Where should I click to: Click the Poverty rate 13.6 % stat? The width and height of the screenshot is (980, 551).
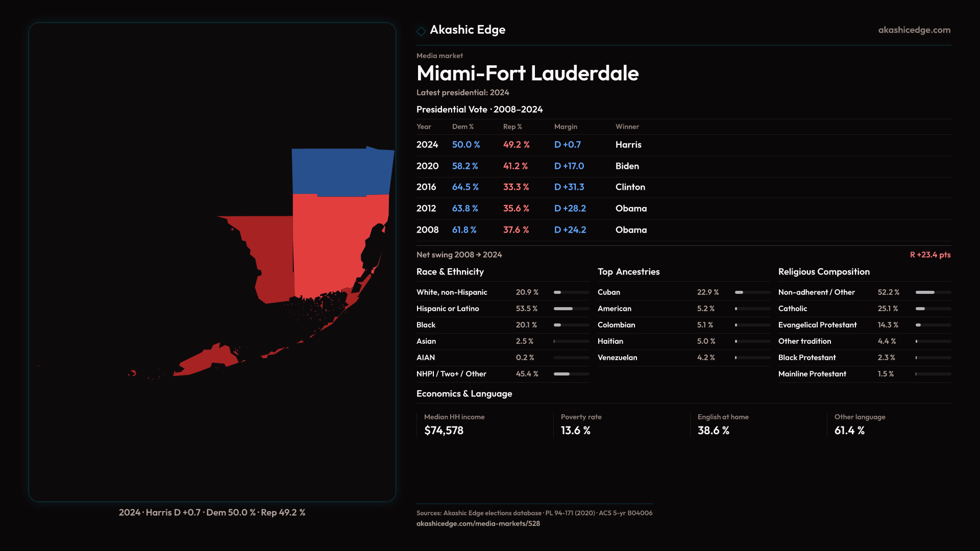coord(575,431)
